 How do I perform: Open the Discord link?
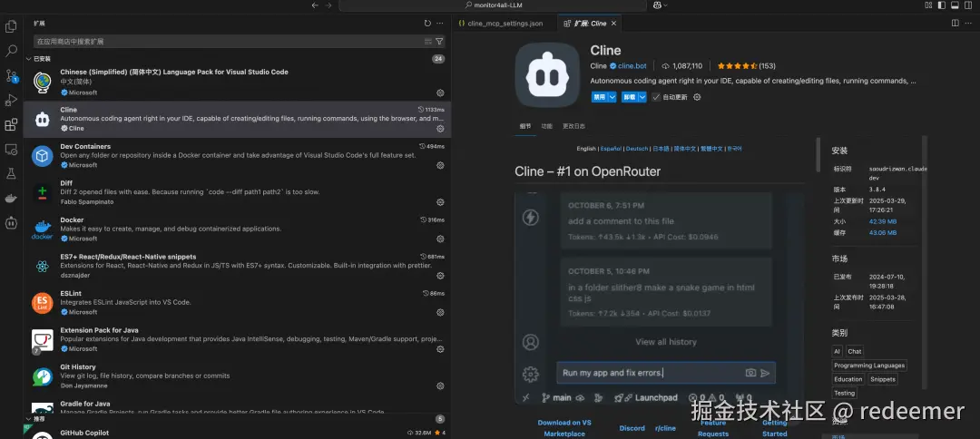point(632,428)
